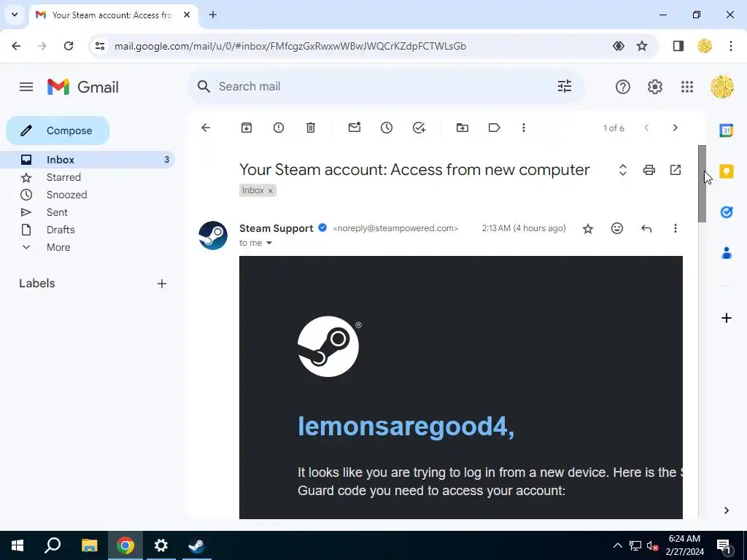Screen dimensions: 747x560
Task: Expand or collapse all messages arrows
Action: 623,170
